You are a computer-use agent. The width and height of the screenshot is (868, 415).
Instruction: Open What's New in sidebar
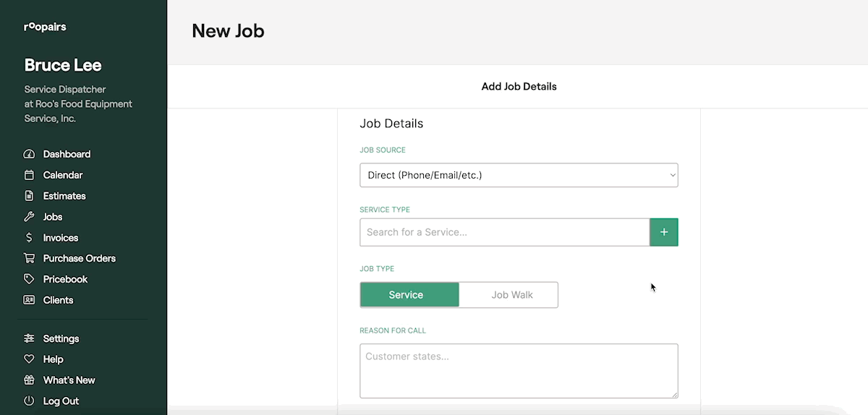(x=69, y=380)
